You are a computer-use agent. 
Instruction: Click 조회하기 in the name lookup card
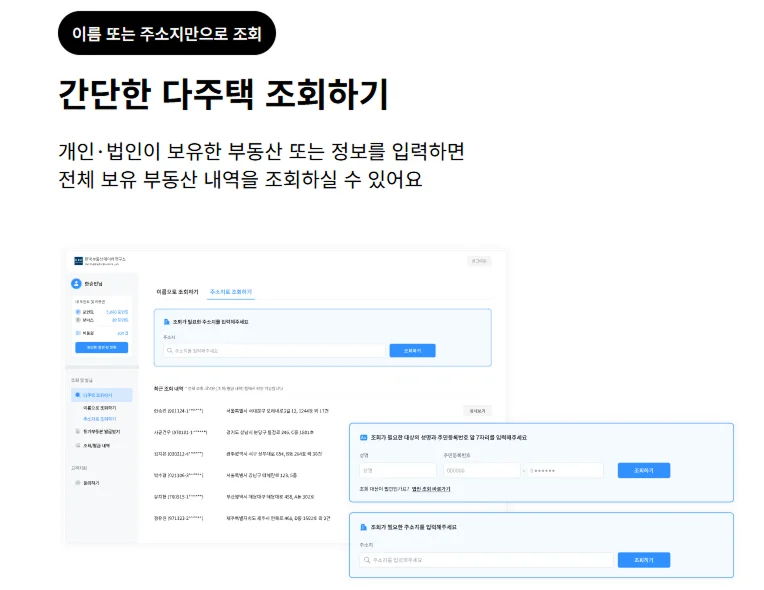[x=644, y=471]
